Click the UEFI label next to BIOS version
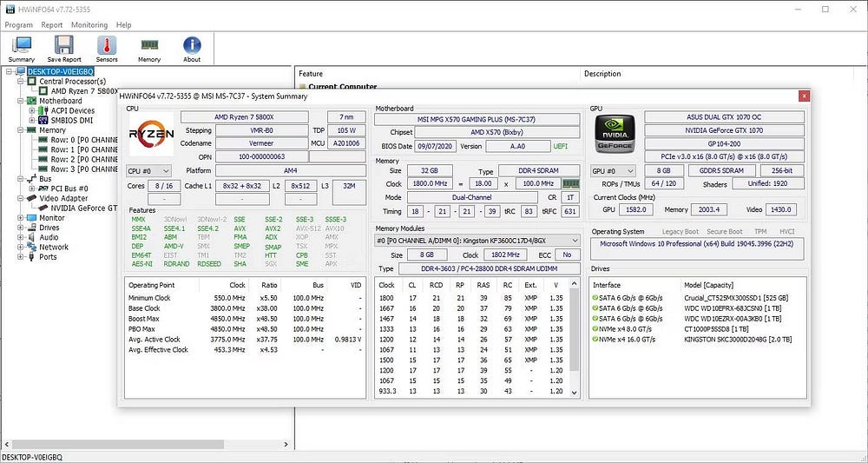Viewport: 868px width, 463px height. (560, 146)
